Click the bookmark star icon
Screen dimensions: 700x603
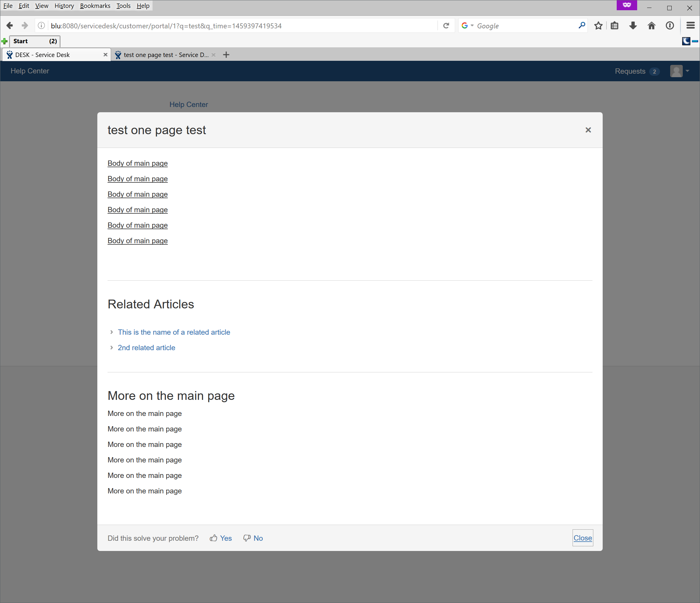pyautogui.click(x=598, y=26)
